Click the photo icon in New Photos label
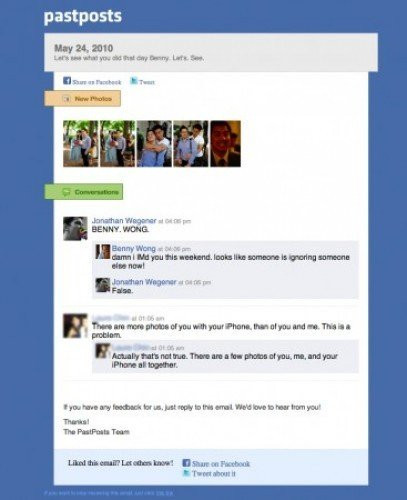 [x=67, y=99]
